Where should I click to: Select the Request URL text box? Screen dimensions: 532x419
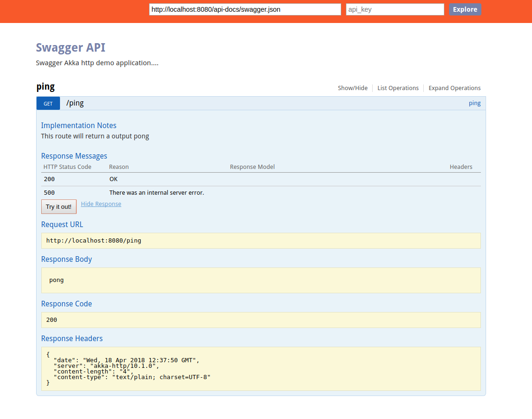261,241
